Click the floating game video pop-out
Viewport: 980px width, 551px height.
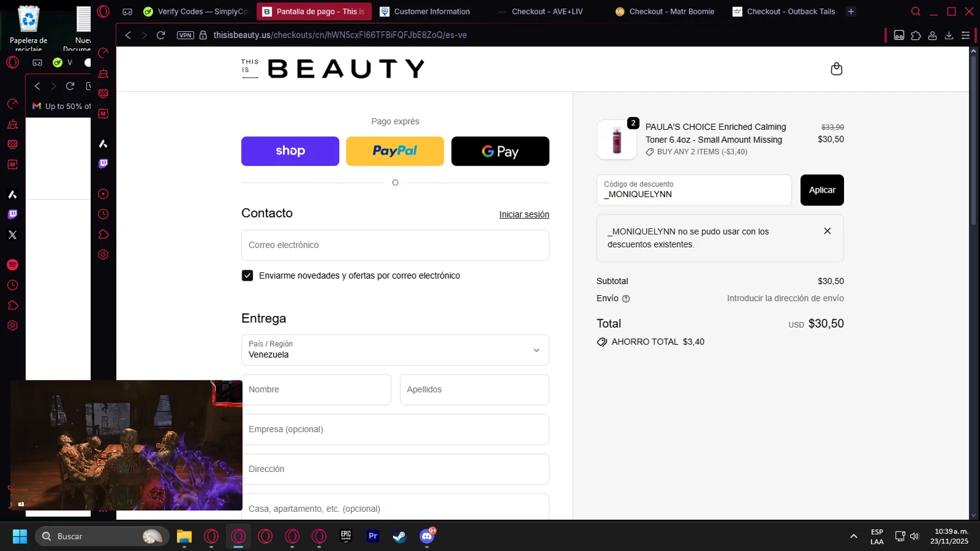coord(127,445)
